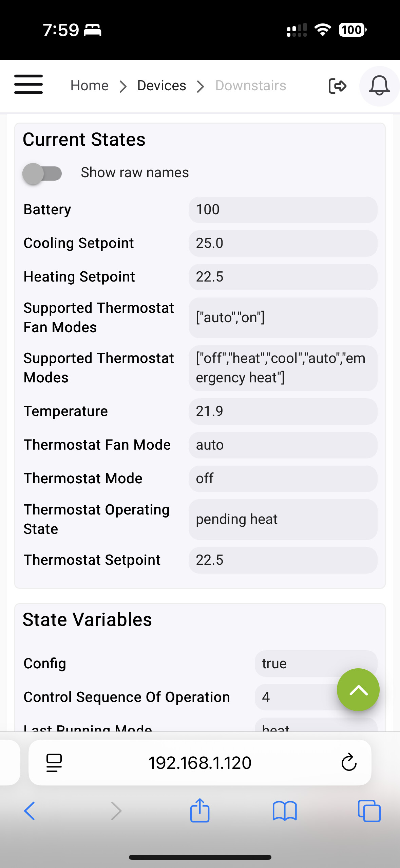
Task: Open Safari bookmarks book icon
Action: (285, 811)
